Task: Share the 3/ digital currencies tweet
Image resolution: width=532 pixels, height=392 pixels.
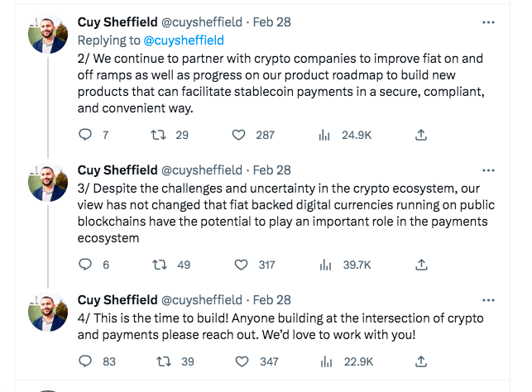Action: click(421, 265)
